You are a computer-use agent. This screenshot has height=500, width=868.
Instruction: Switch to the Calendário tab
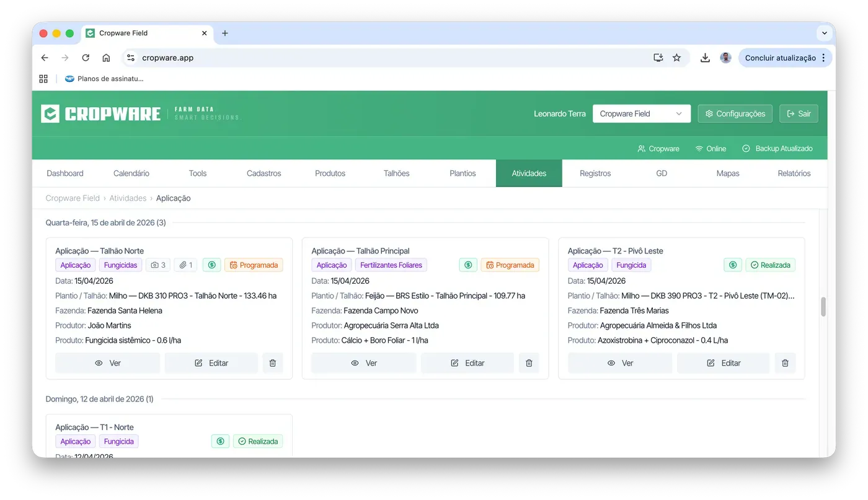131,173
